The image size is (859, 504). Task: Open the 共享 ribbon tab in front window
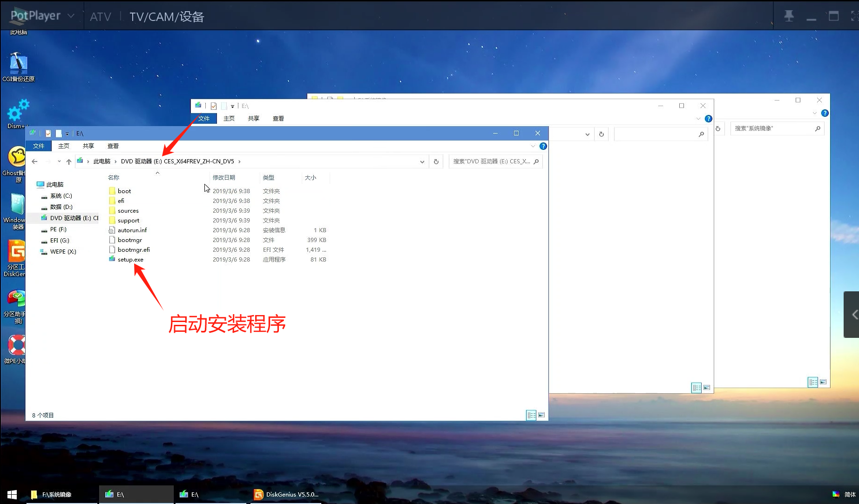(x=88, y=146)
